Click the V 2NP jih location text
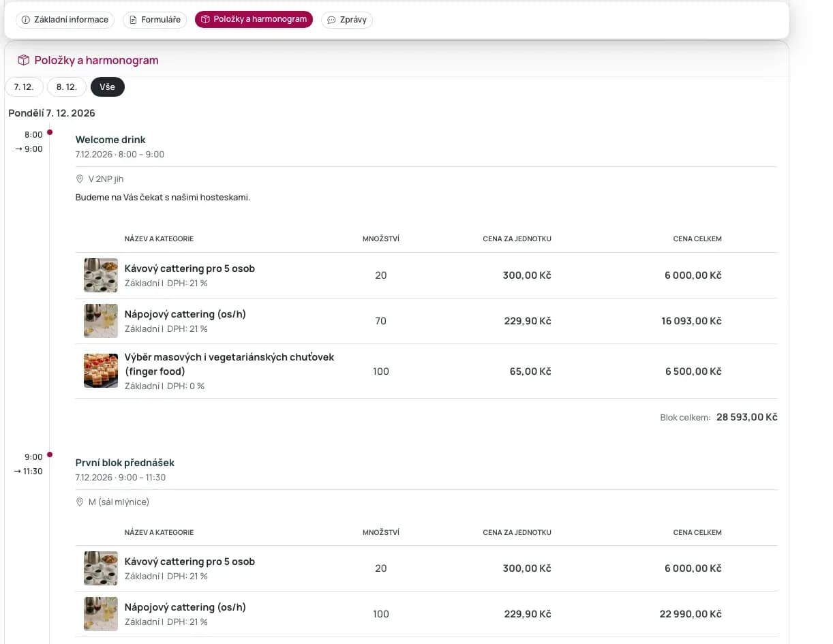The height and width of the screenshot is (644, 833). pyautogui.click(x=106, y=179)
